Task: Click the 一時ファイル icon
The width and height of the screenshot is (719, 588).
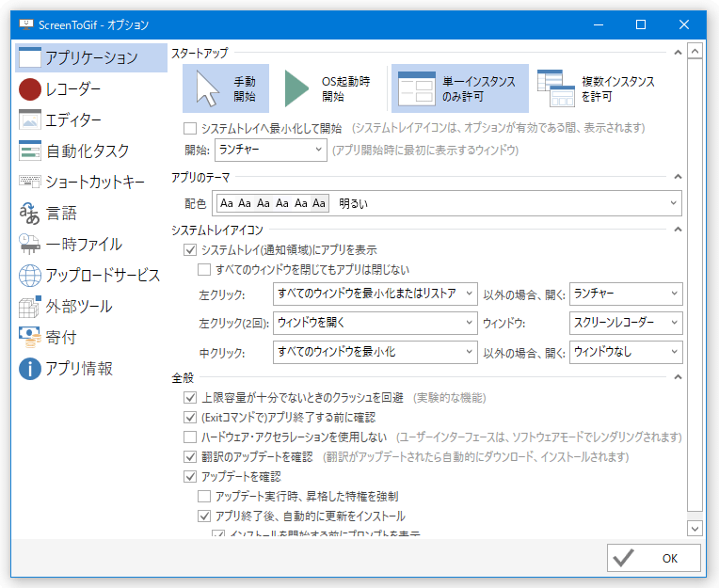Action: (30, 244)
